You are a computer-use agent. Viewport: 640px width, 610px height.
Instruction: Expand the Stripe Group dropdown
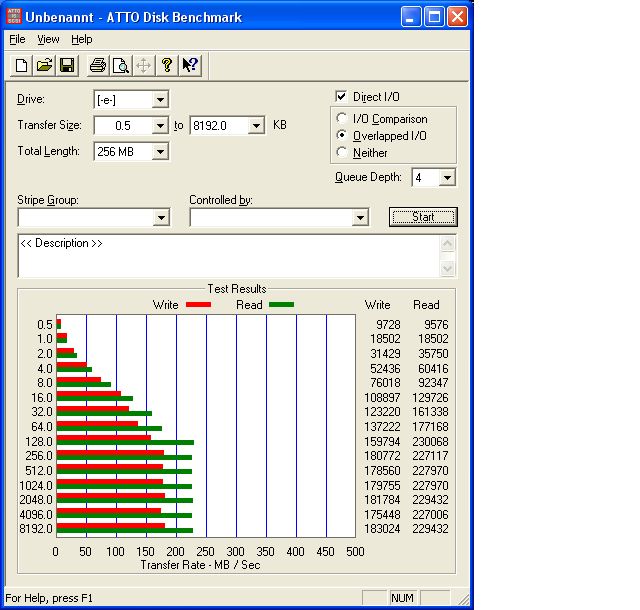click(161, 218)
